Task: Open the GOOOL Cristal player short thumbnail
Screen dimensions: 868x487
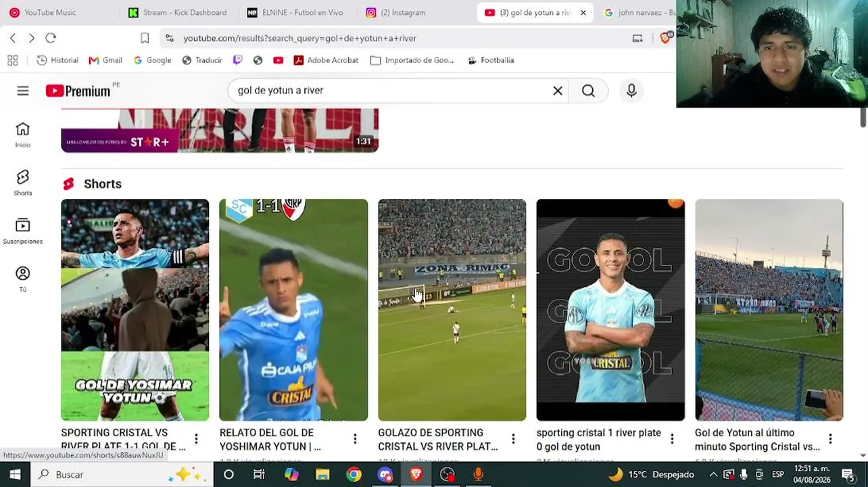Action: [610, 310]
